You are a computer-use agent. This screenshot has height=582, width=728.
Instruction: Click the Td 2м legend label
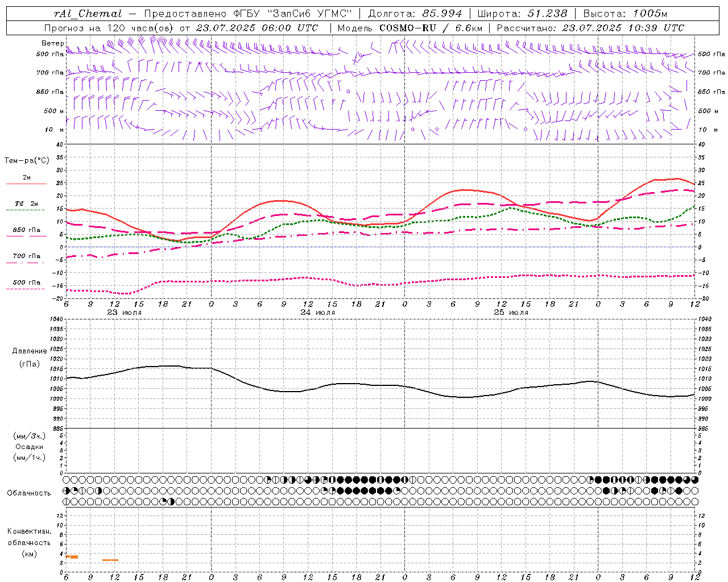[26, 203]
